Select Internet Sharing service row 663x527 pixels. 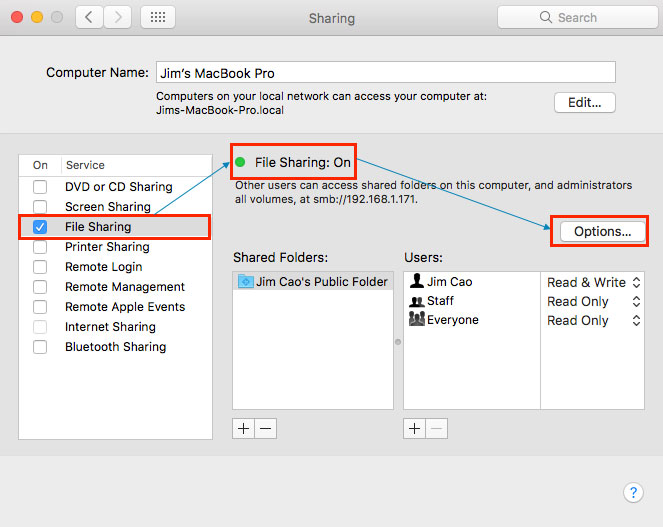(x=115, y=327)
